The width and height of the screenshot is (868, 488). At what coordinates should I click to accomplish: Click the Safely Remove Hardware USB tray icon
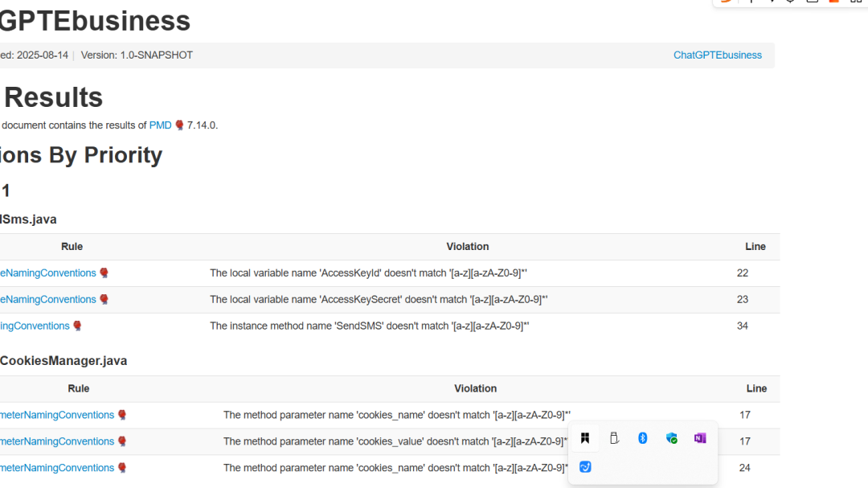614,438
